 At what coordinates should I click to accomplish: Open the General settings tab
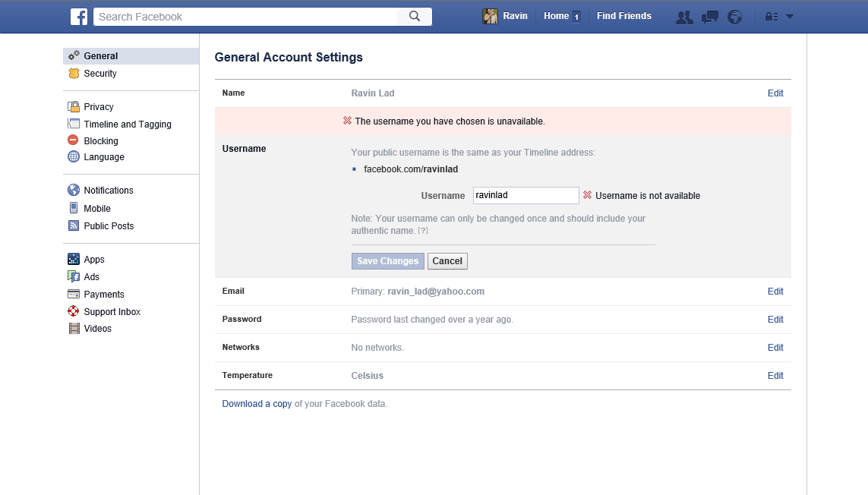pyautogui.click(x=131, y=56)
